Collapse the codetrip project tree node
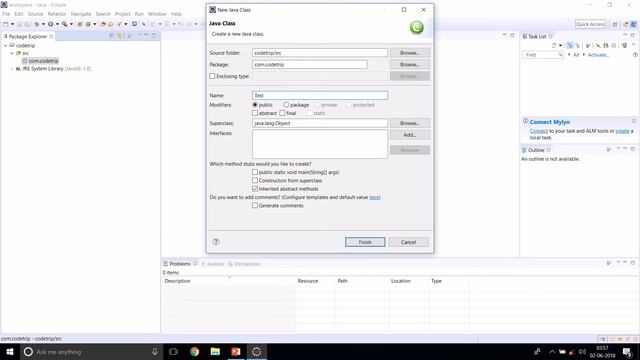 6,45
